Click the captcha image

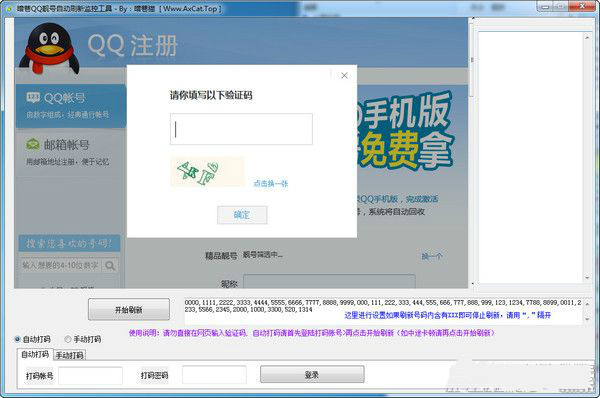tap(207, 172)
